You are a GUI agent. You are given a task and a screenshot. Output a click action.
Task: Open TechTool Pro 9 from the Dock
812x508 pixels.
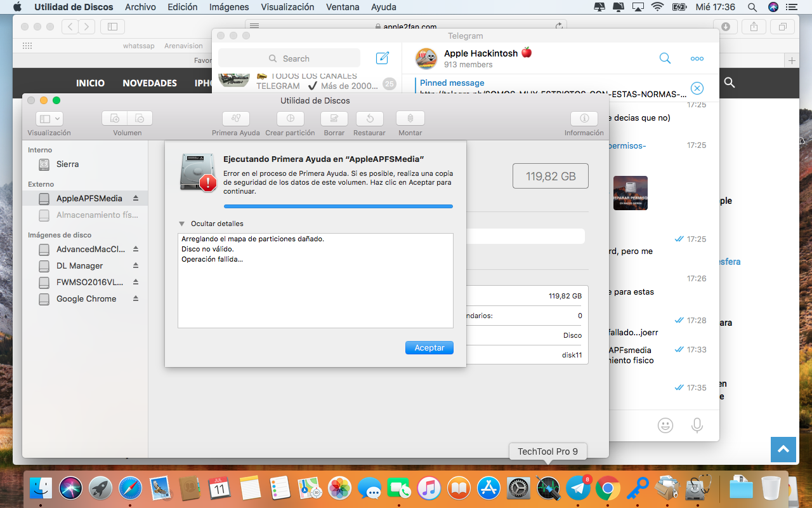(x=548, y=488)
